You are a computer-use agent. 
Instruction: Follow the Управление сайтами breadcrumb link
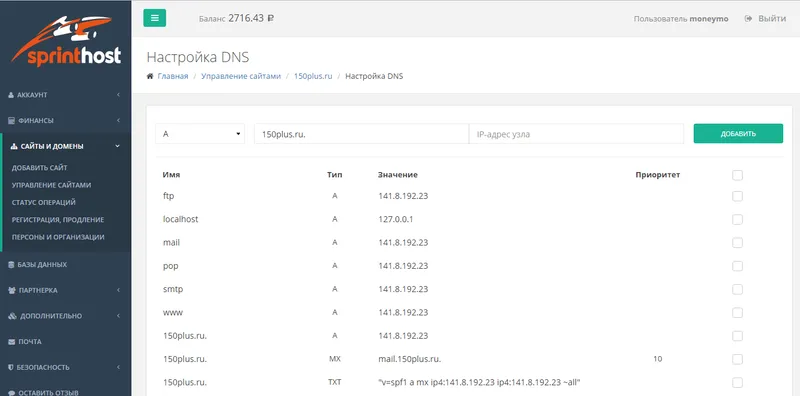tap(241, 76)
